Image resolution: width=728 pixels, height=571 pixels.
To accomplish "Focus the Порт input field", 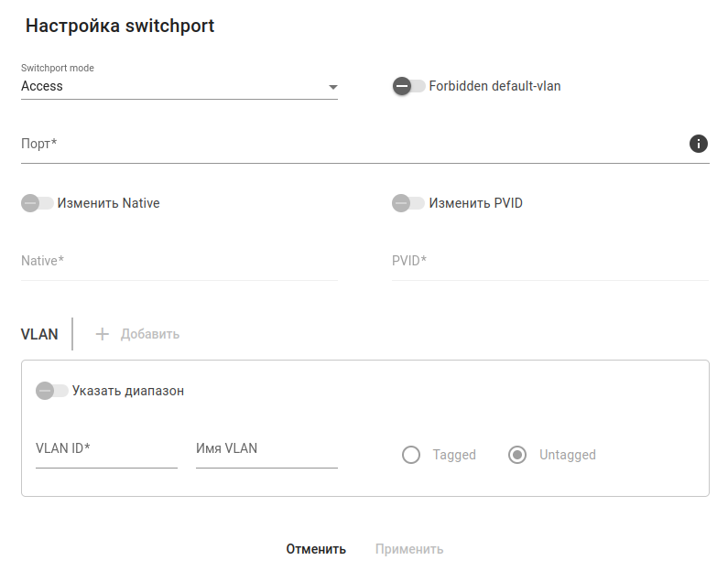I will (348, 145).
